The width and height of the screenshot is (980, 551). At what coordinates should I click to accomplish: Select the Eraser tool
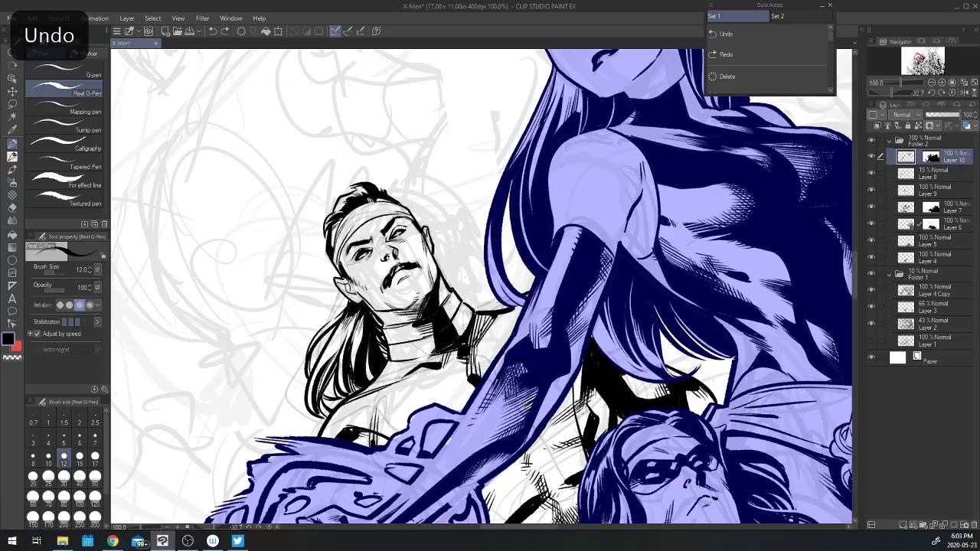pos(12,208)
